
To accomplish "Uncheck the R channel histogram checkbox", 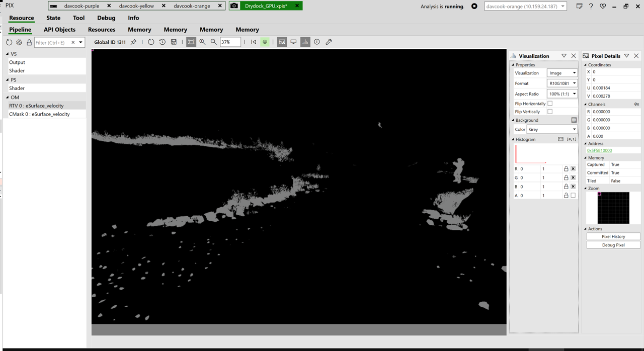I will 573,169.
